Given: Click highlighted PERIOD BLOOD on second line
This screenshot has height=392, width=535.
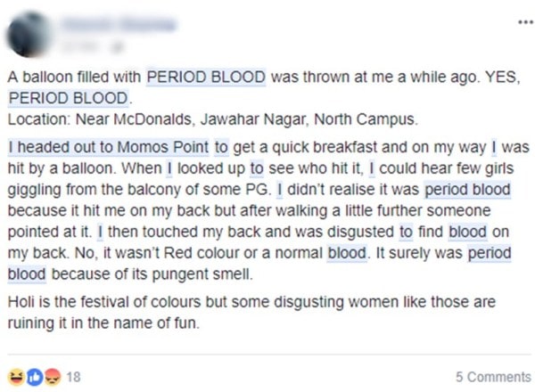Looking at the screenshot, I should 67,97.
